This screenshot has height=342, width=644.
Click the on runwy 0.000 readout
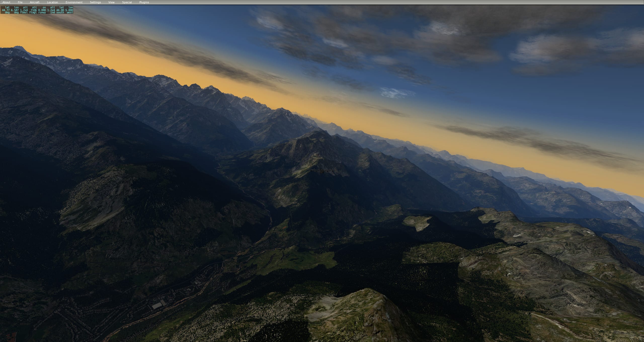pyautogui.click(x=42, y=10)
